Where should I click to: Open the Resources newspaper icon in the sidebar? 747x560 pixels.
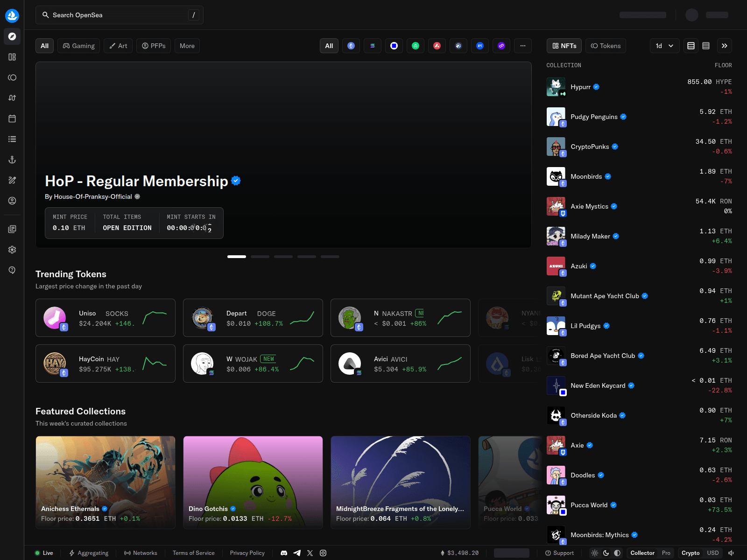click(x=12, y=229)
